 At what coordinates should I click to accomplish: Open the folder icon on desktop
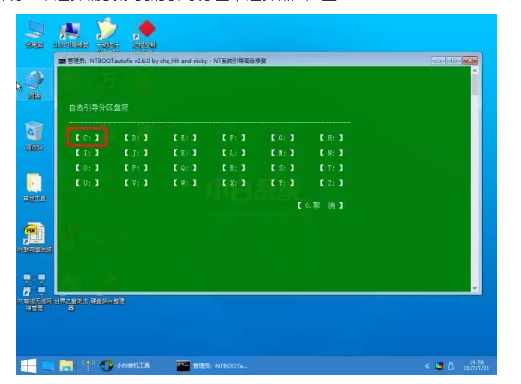34,187
